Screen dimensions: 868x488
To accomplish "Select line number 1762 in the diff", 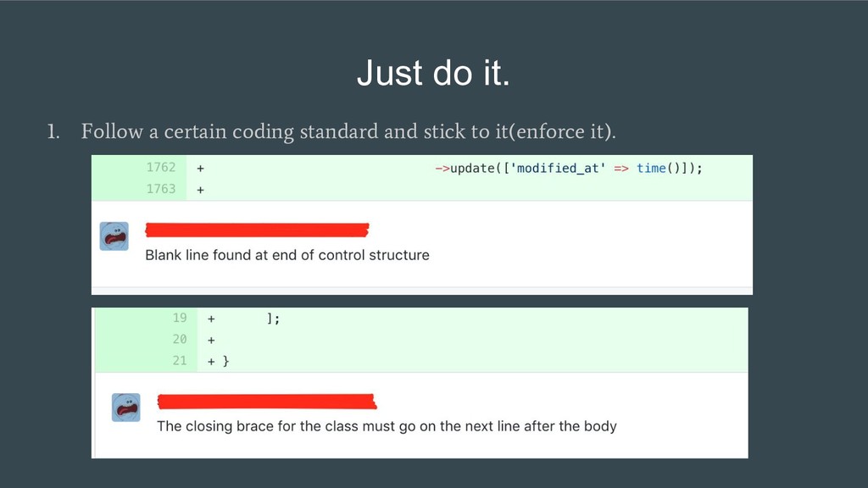I will 160,167.
